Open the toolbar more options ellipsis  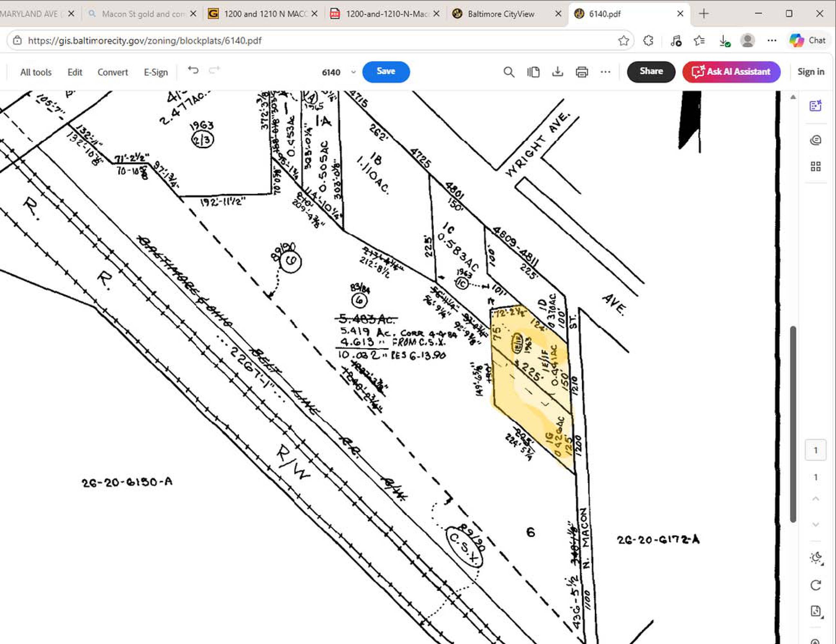pos(605,72)
